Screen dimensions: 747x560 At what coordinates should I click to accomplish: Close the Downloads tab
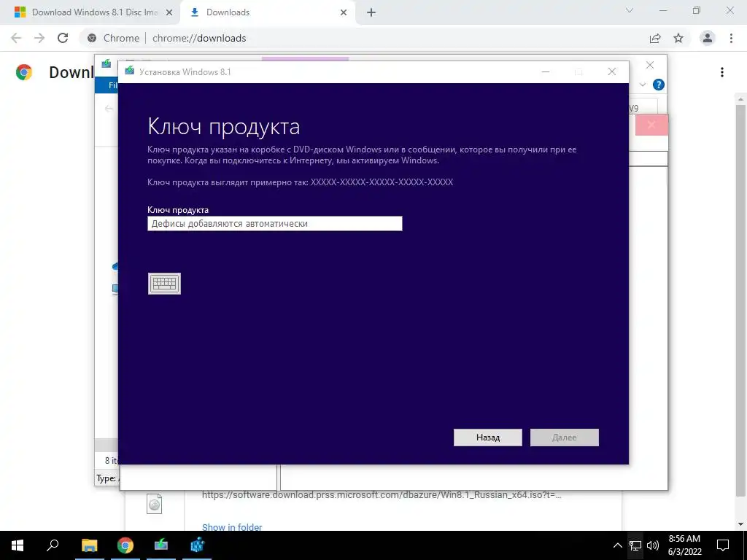coord(344,13)
